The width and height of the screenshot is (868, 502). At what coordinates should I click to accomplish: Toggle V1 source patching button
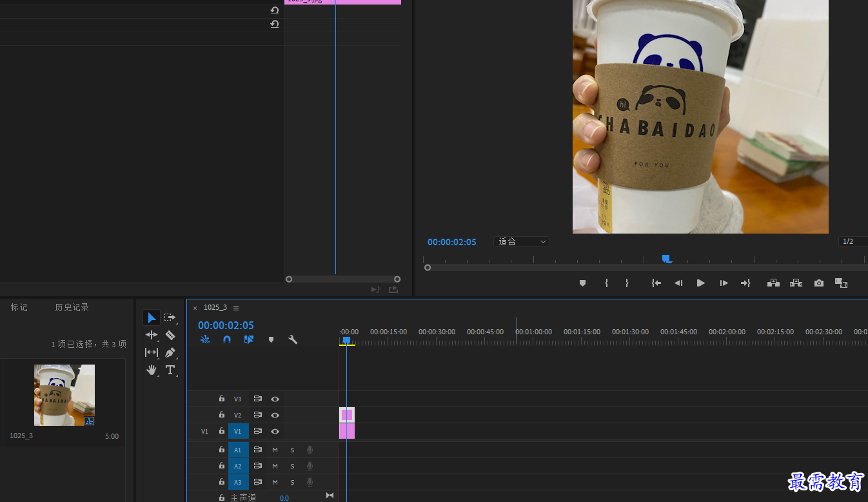point(205,431)
